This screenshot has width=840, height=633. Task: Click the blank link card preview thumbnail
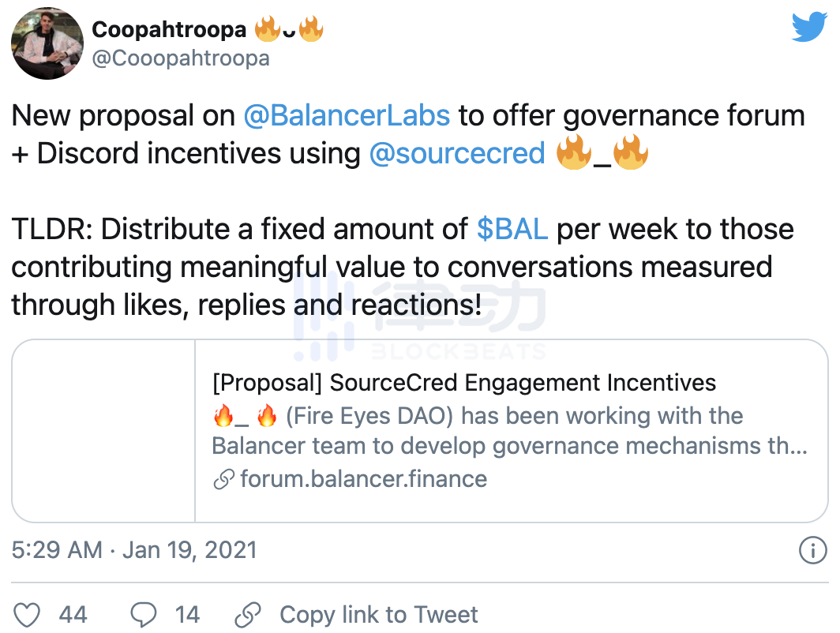tap(103, 431)
